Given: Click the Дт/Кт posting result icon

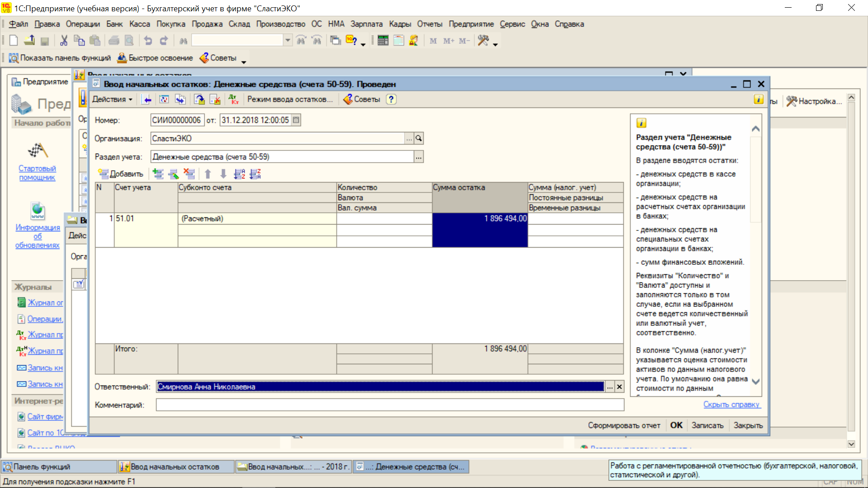Looking at the screenshot, I should 233,99.
